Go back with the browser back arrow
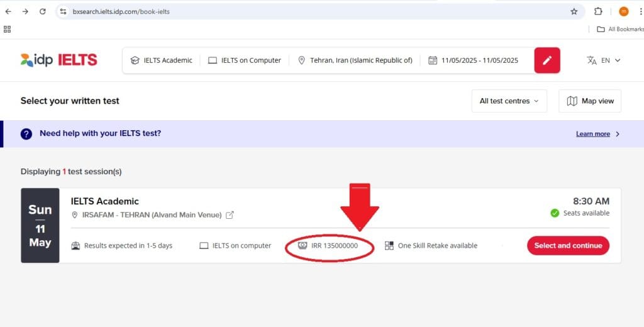Image resolution: width=644 pixels, height=327 pixels. click(8, 11)
